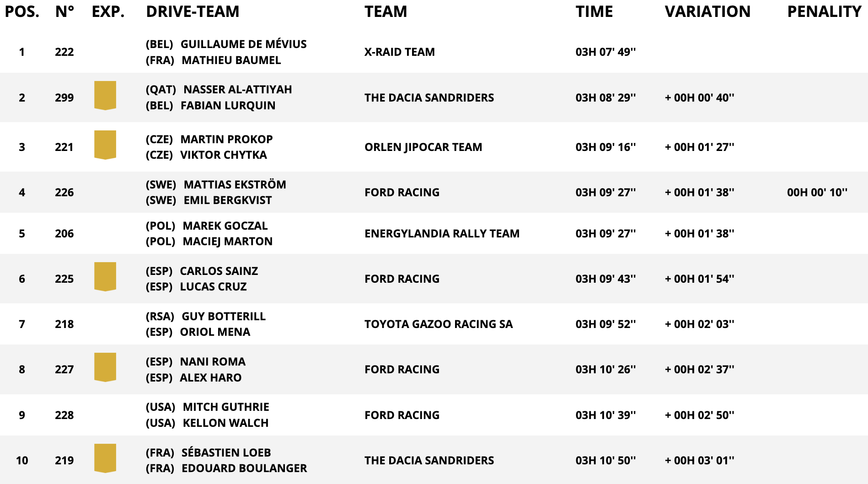Click the DRIVE-TEAM column header
Viewport: 868px width, 484px height.
pyautogui.click(x=193, y=11)
